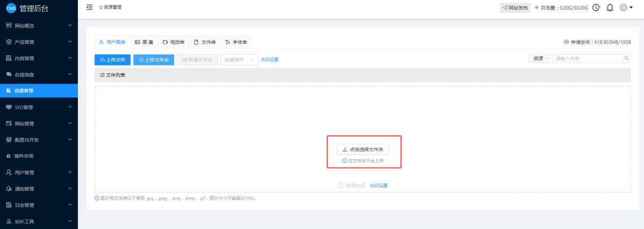Click the 网站发布 button
Image resolution: width=644 pixels, height=229 pixels.
tap(515, 8)
